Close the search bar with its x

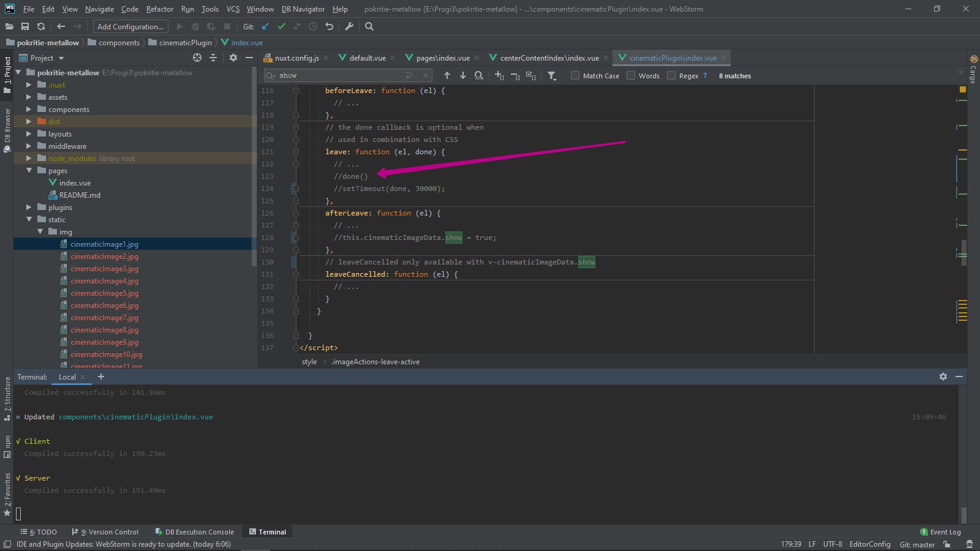pyautogui.click(x=960, y=72)
